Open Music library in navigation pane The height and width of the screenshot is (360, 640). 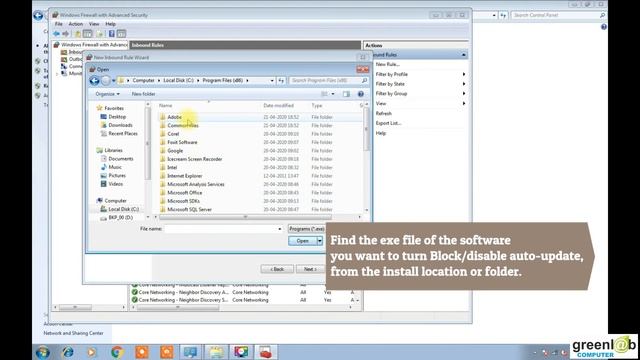point(115,167)
